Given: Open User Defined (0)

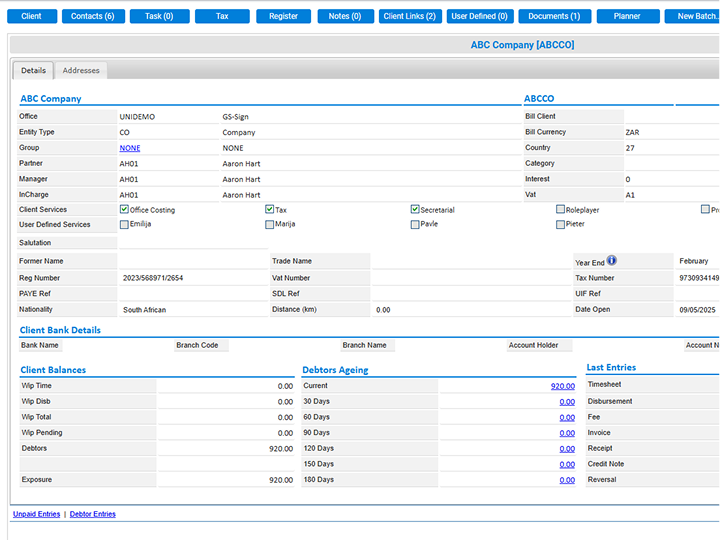Looking at the screenshot, I should click(x=480, y=16).
